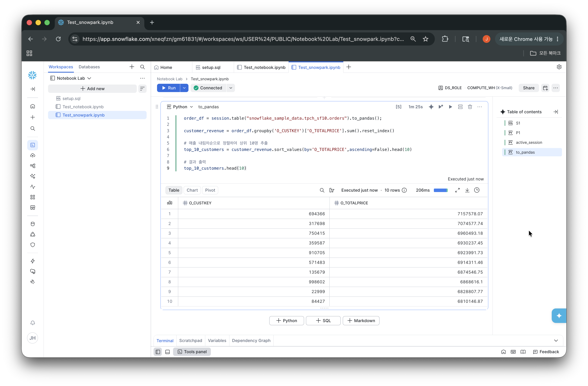Add a new Markdown cell
The height and width of the screenshot is (386, 588).
pos(361,321)
